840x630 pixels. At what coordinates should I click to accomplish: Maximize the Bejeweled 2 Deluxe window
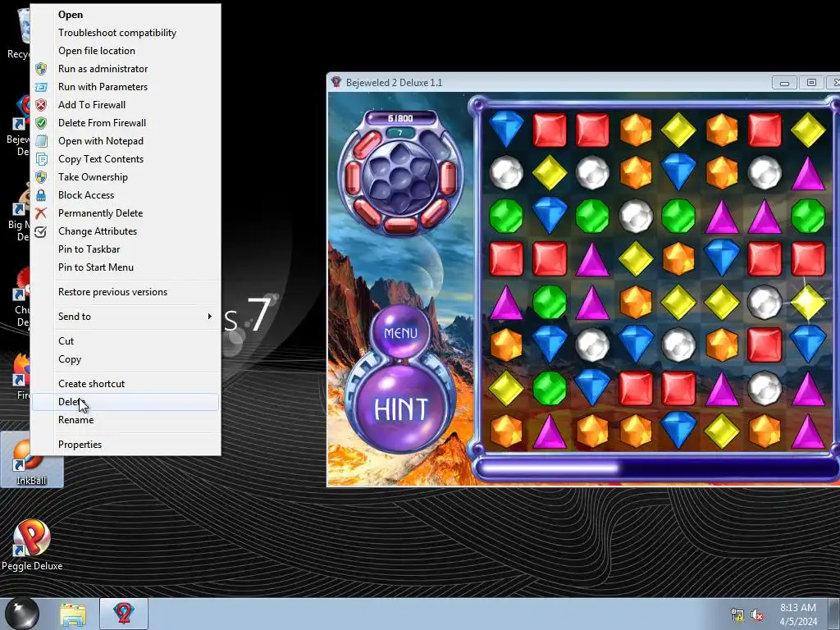click(811, 83)
